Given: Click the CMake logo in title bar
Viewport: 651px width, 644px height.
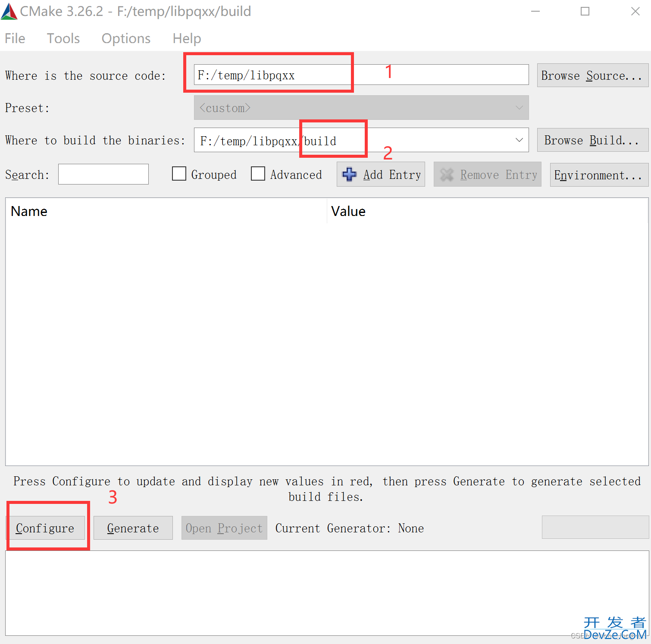Looking at the screenshot, I should [9, 12].
